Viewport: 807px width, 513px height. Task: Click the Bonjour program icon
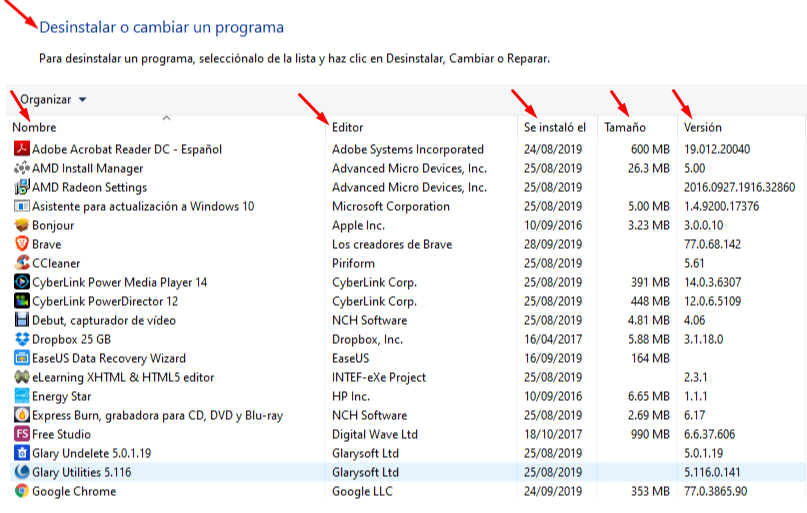point(22,225)
